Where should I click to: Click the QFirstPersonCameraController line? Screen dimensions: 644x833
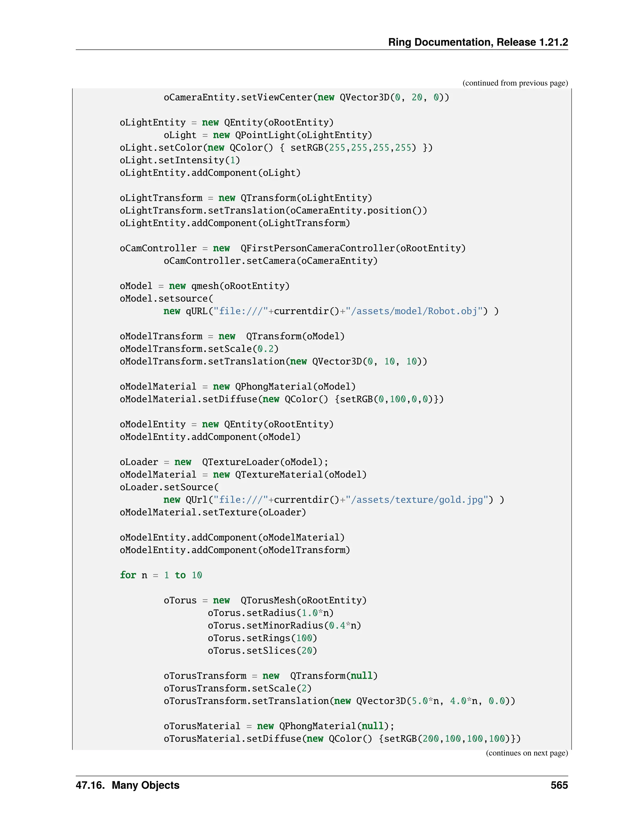(x=293, y=248)
